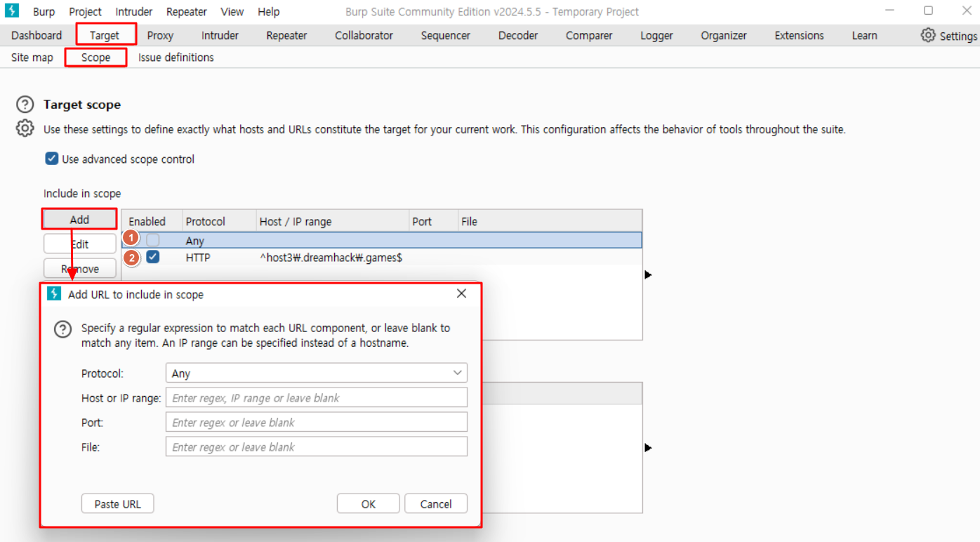Click the Target scope help question mark icon
Screen dimensions: 980x542
click(25, 105)
